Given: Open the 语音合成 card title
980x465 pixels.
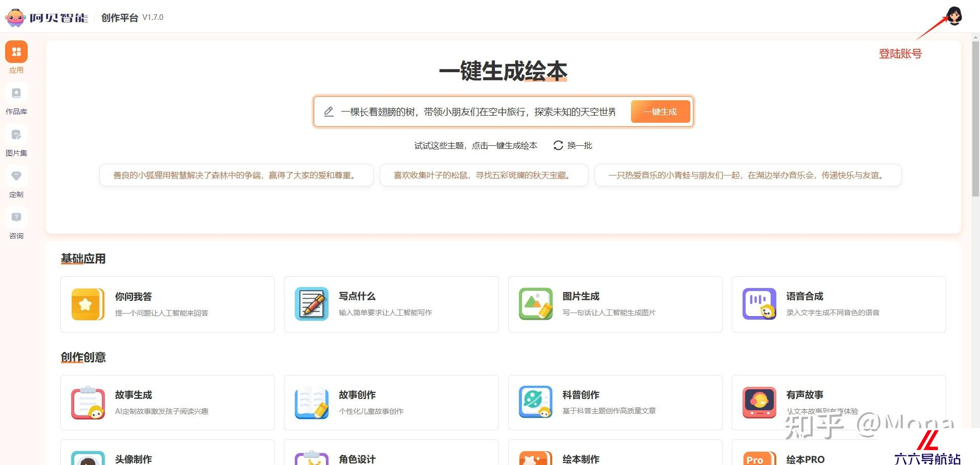Looking at the screenshot, I should [x=805, y=296].
